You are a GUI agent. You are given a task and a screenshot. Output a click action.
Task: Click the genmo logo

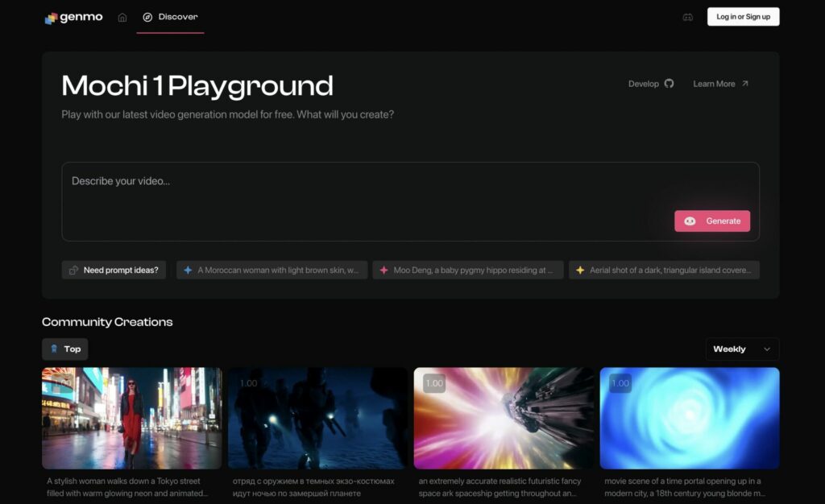pyautogui.click(x=73, y=17)
